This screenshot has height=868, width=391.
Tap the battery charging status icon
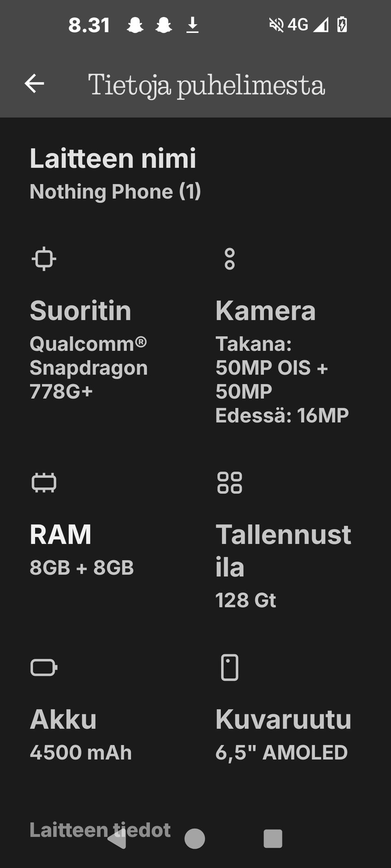342,25
